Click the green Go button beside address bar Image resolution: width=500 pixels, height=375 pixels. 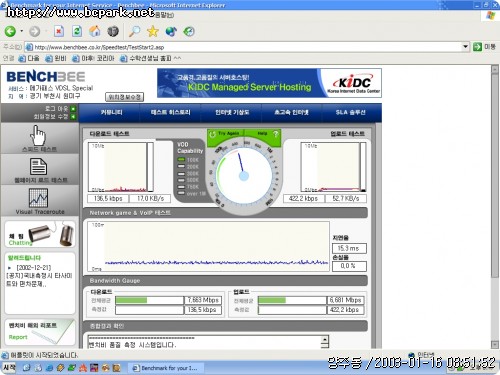click(477, 47)
